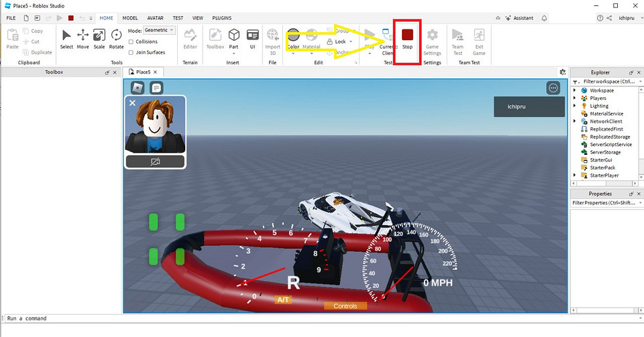Click the Select arrow tool

66,39
